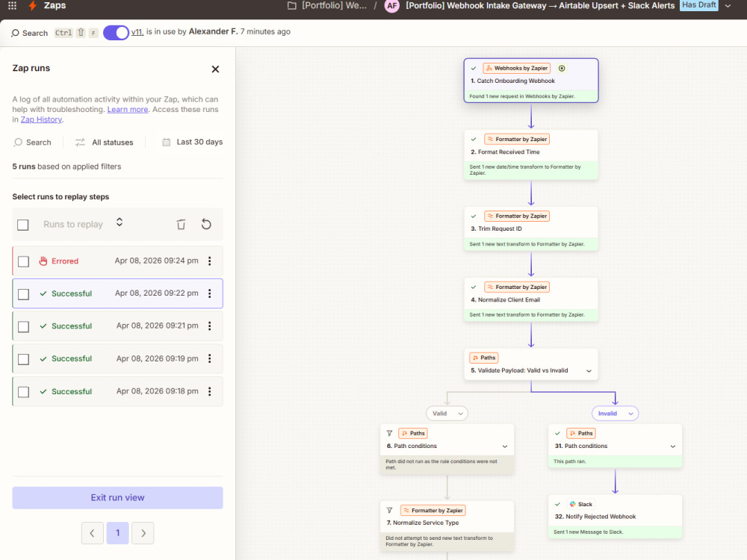Close the Zap runs panel
Viewport: 747px width, 560px height.
(215, 69)
